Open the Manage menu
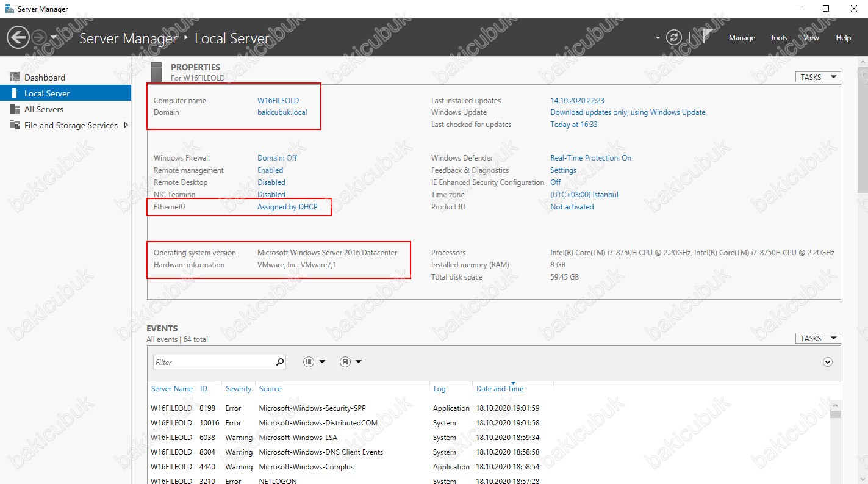Screen dimensions: 868x484 tap(742, 38)
